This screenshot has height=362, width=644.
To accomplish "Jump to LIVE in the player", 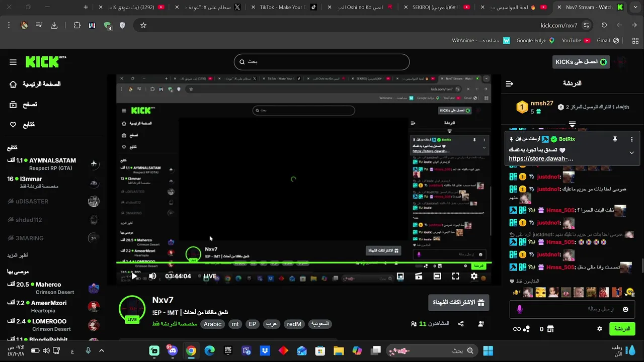I will (207, 276).
